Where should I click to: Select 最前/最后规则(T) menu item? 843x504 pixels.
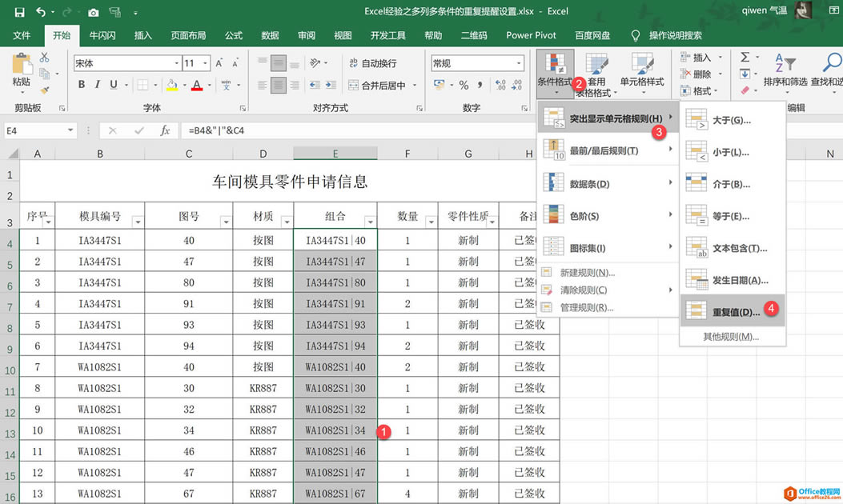[608, 150]
